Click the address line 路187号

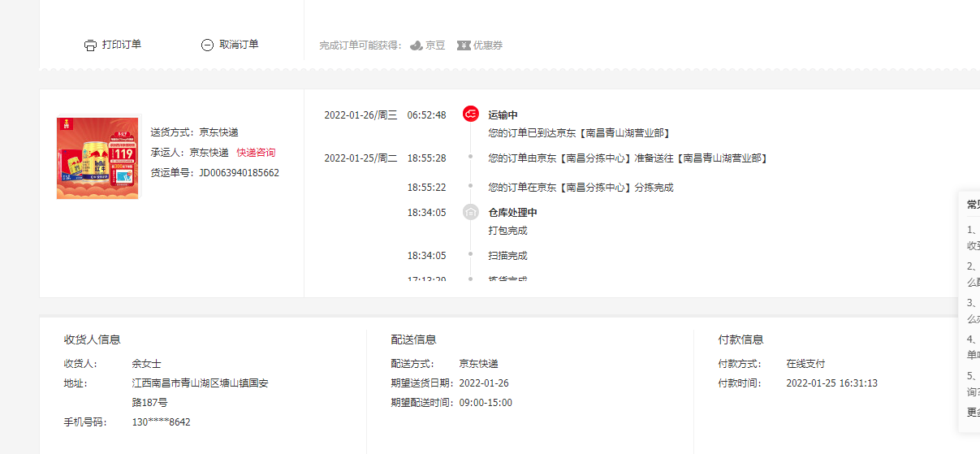point(149,403)
